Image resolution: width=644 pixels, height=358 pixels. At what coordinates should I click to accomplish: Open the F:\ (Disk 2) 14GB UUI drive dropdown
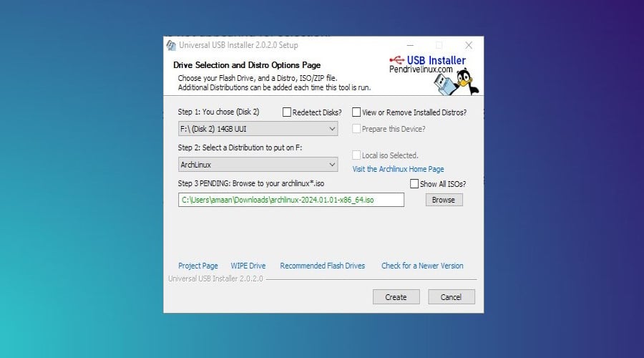(x=258, y=129)
